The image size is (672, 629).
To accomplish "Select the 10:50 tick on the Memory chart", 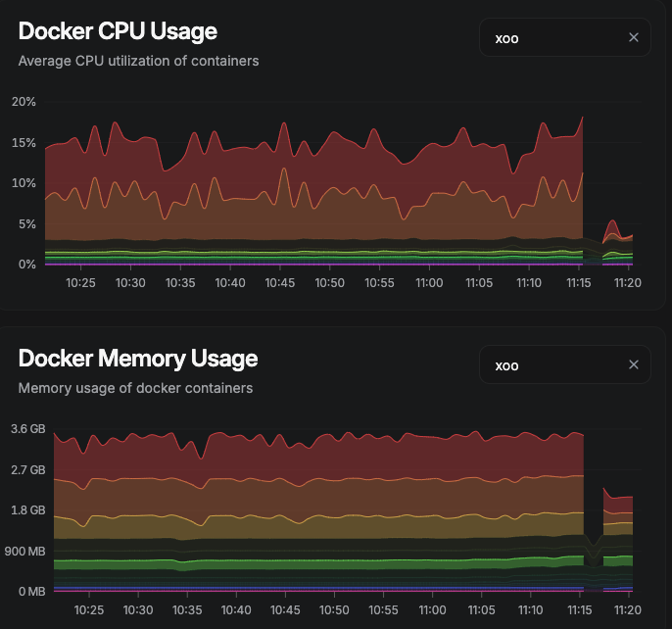I will pyautogui.click(x=334, y=609).
